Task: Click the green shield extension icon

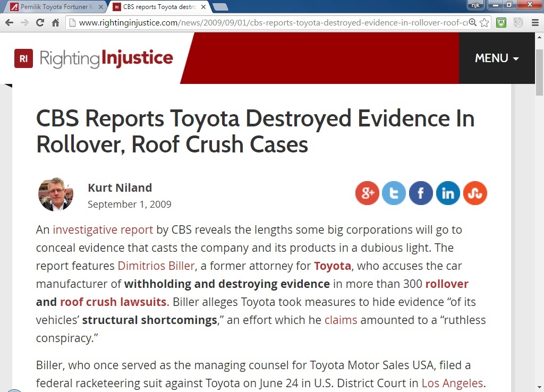Action: 501,23
